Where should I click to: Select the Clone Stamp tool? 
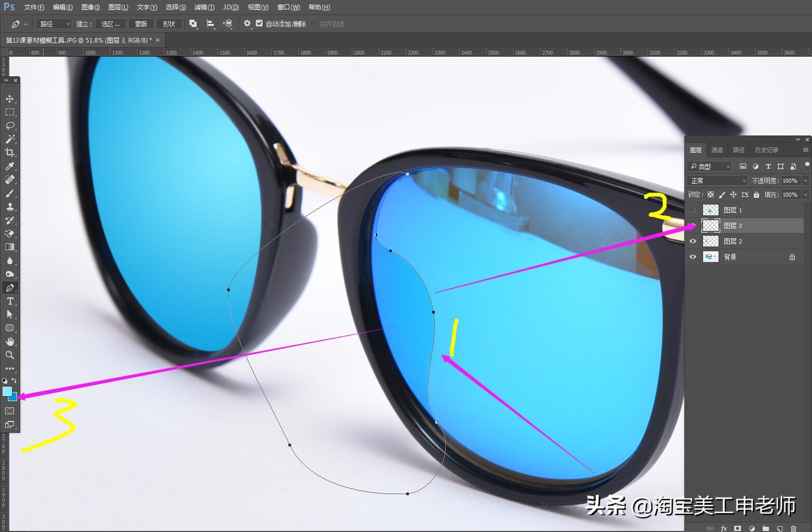tap(9, 207)
